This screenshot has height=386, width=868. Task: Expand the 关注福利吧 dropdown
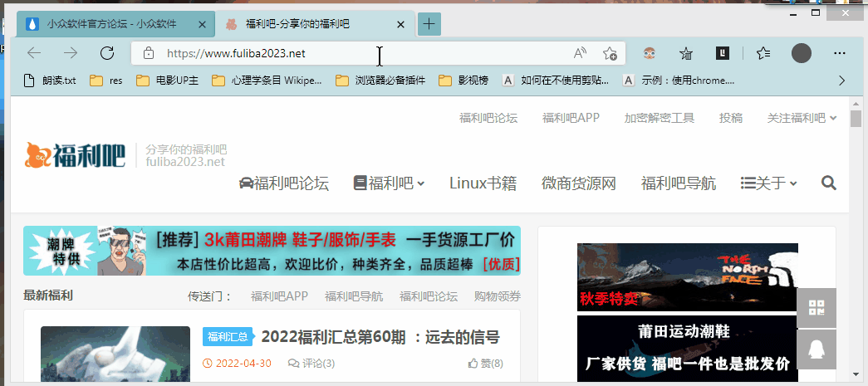(x=802, y=118)
